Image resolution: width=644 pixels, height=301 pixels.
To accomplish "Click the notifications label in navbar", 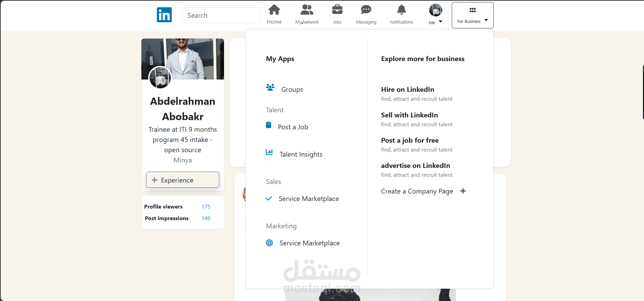I will click(402, 22).
